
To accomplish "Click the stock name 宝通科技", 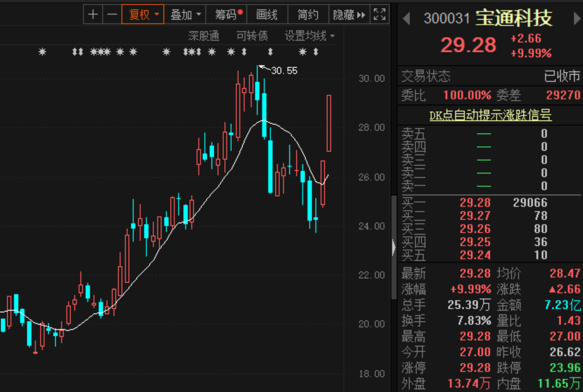I will (x=514, y=18).
